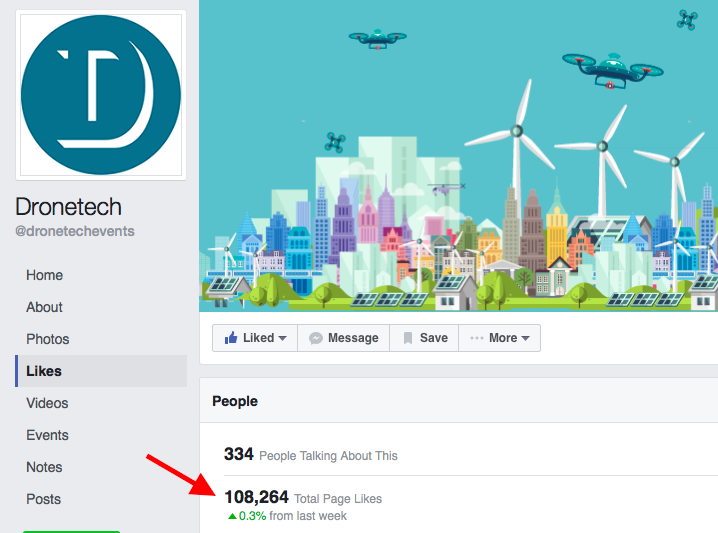718x533 pixels.
Task: Click the bookmark icon on Save button
Action: pyautogui.click(x=408, y=338)
